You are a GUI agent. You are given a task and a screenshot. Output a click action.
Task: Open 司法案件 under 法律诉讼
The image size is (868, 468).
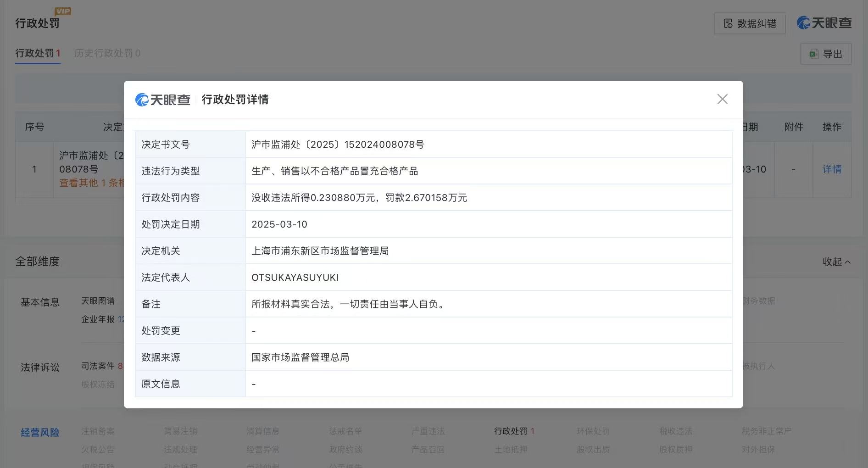coord(102,366)
